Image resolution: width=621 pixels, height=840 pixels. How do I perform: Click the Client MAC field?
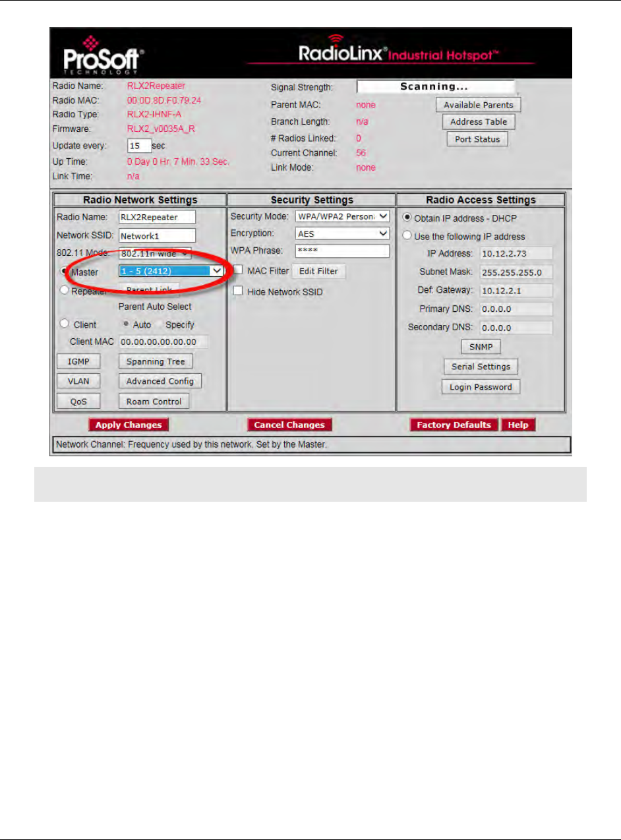(x=163, y=342)
